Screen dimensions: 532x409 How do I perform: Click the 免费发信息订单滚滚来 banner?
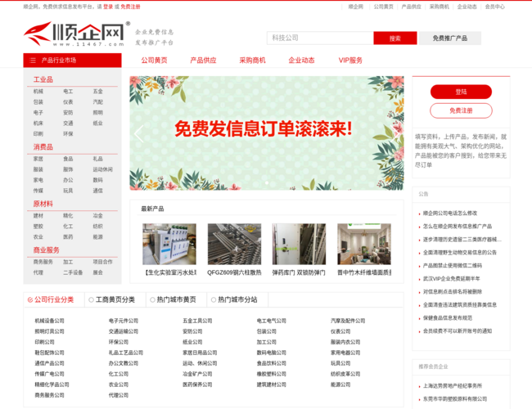(267, 133)
